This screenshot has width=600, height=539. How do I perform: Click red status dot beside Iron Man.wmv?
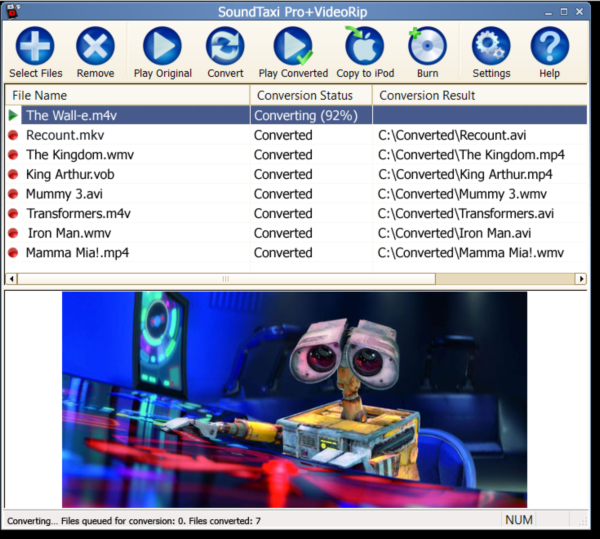click(13, 233)
